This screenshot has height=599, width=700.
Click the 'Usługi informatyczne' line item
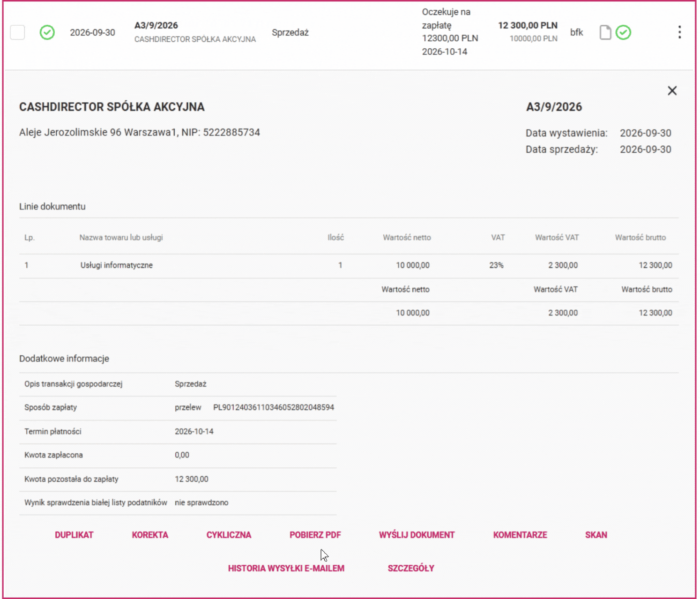[117, 265]
